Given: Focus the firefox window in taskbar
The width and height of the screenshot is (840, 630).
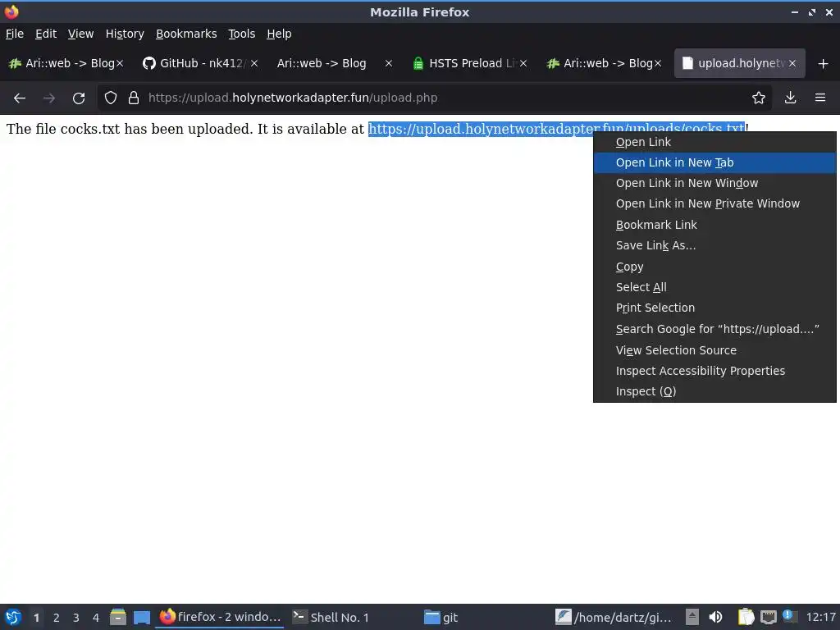Looking at the screenshot, I should (220, 617).
